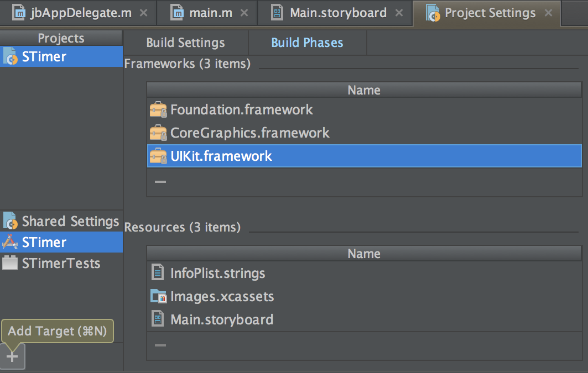Switch to the Build Phases tab
Screen dimensions: 588x373
[x=307, y=42]
